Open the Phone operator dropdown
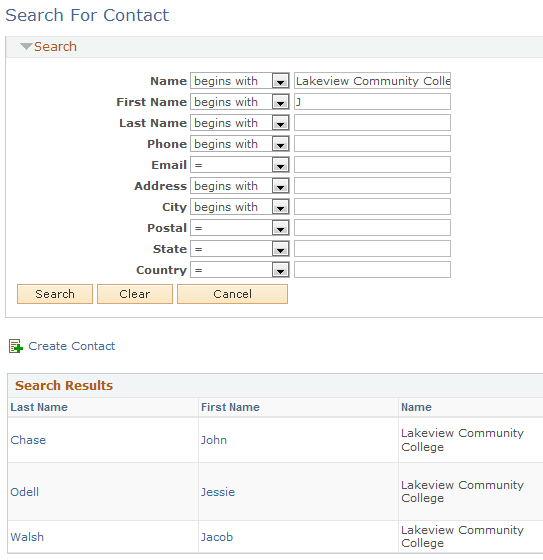Viewport: 543px width, 560px height. (240, 144)
